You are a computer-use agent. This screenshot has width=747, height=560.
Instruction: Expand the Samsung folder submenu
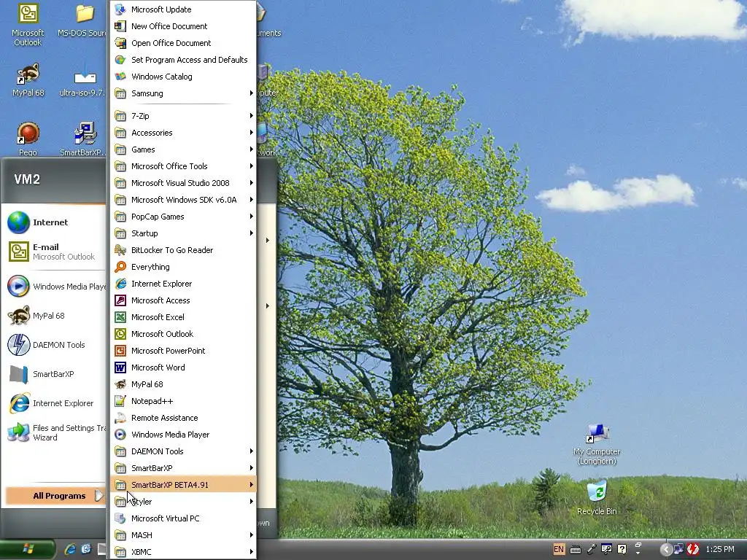point(183,93)
